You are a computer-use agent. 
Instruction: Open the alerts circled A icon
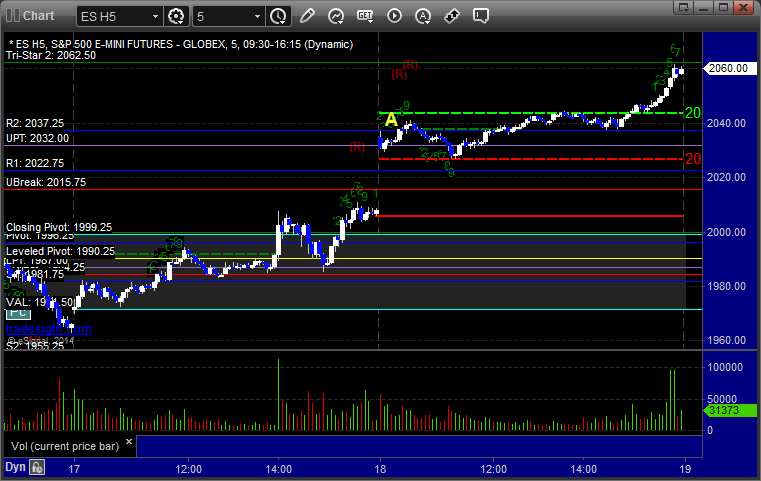point(423,16)
